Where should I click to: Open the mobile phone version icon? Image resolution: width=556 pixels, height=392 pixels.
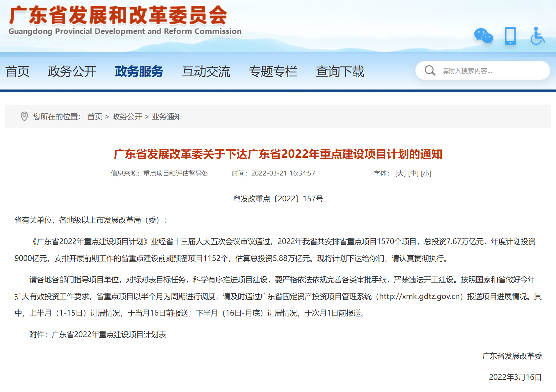coord(510,36)
